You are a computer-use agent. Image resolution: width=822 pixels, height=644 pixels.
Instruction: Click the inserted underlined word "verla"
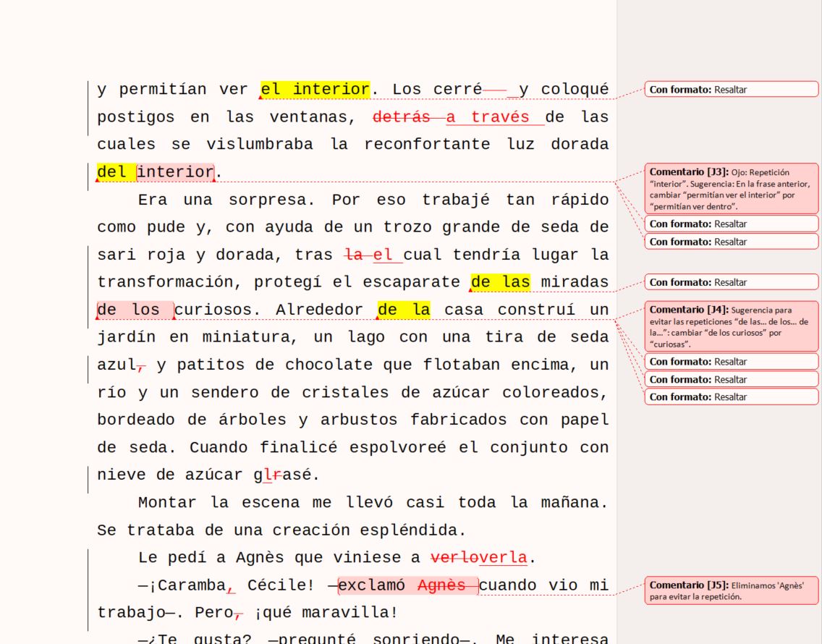click(504, 558)
